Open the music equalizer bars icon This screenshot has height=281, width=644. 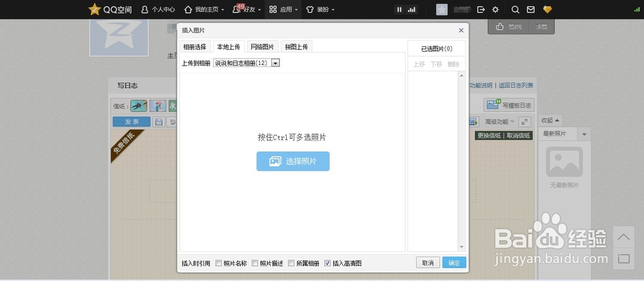[411, 10]
